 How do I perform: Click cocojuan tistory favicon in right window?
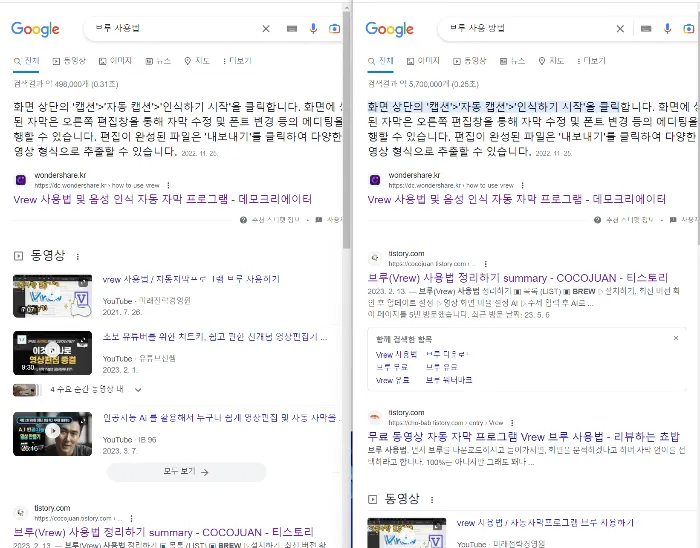[x=375, y=258]
